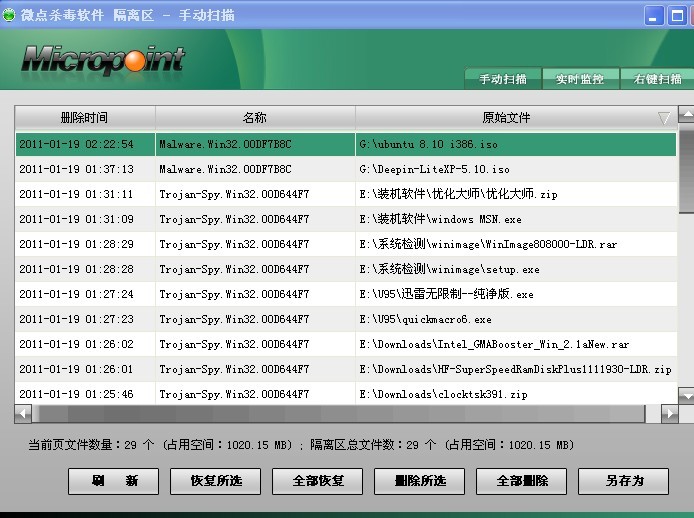Click the 刷新 button
Image resolution: width=694 pixels, height=518 pixels.
click(x=113, y=481)
